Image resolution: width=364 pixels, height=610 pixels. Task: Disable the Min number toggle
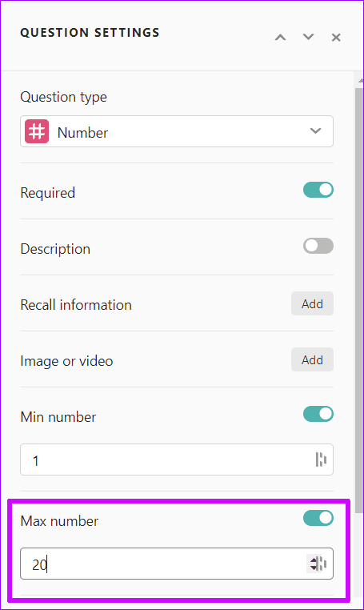click(x=318, y=414)
